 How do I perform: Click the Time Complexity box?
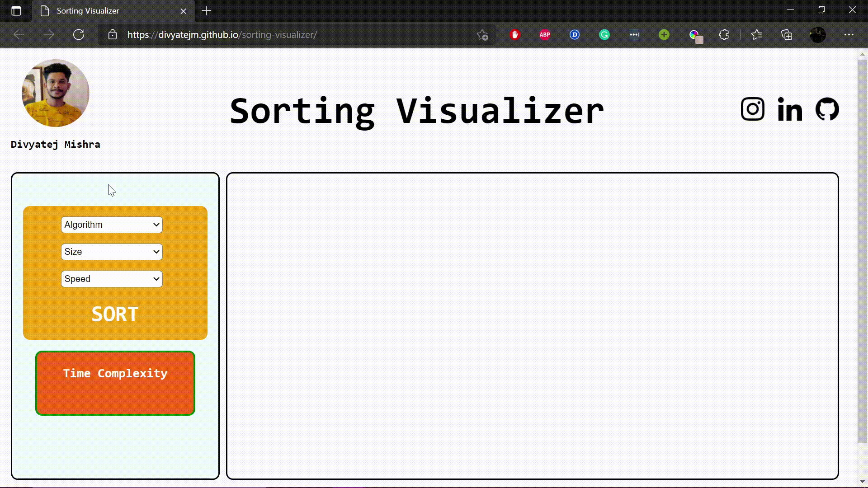click(115, 383)
